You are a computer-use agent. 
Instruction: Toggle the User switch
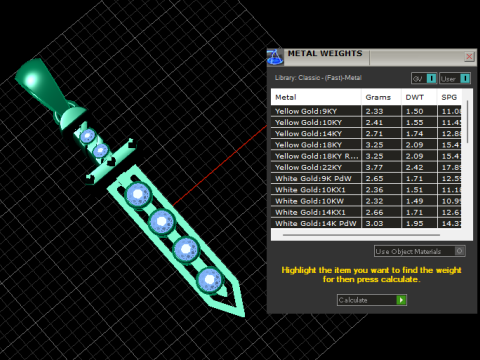pyautogui.click(x=455, y=79)
